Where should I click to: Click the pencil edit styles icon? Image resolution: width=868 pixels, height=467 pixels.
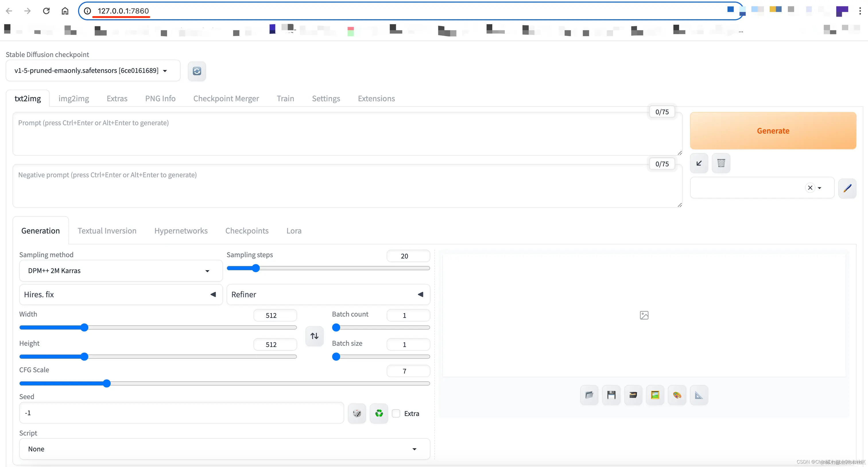pyautogui.click(x=847, y=188)
